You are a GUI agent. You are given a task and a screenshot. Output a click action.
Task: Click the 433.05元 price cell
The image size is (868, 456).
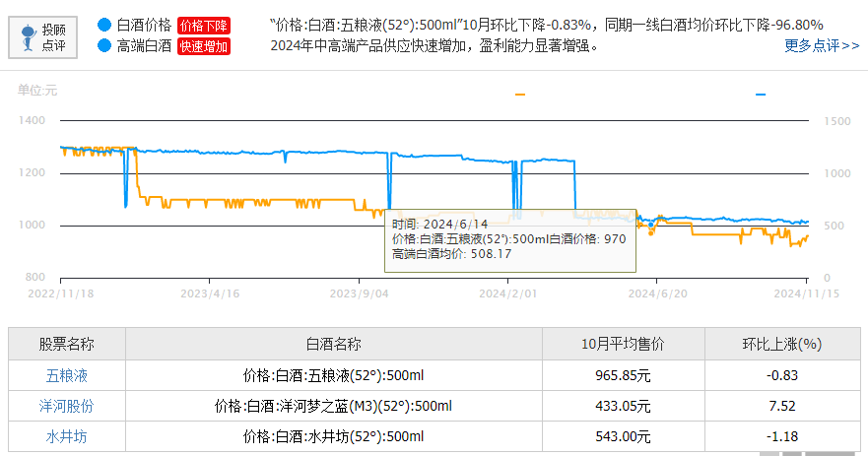[624, 406]
